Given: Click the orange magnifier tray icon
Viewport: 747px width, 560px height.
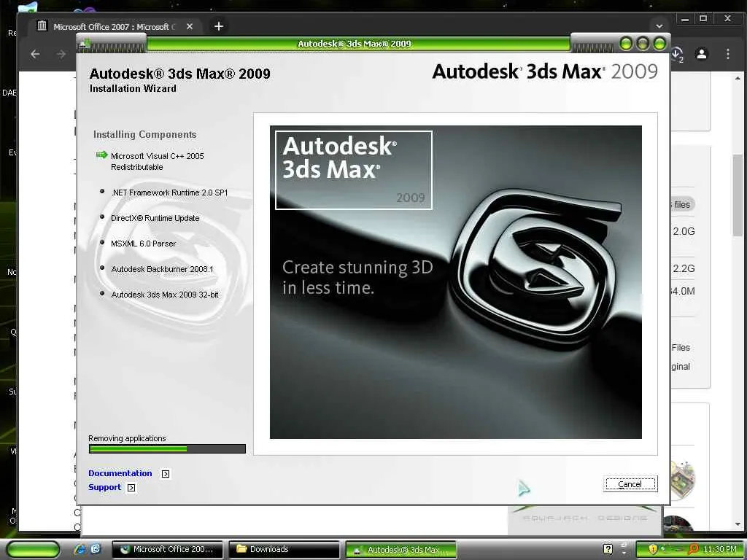Looking at the screenshot, I should click(x=693, y=549).
